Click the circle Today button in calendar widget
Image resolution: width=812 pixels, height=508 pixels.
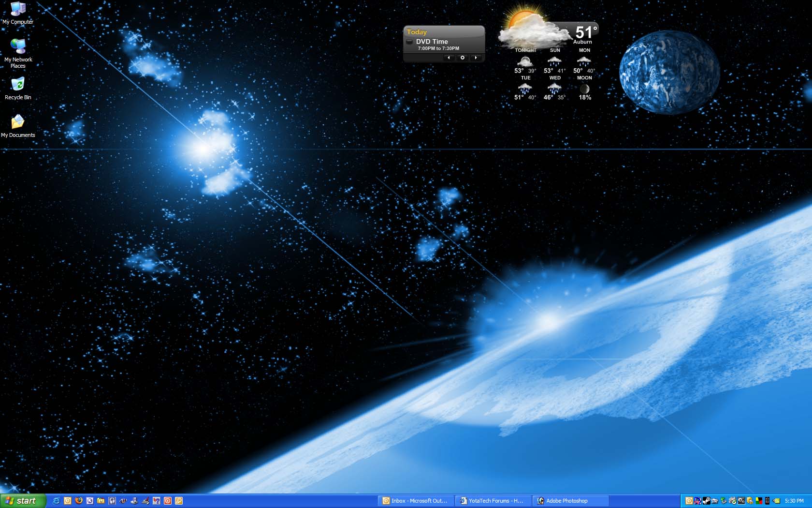(463, 58)
